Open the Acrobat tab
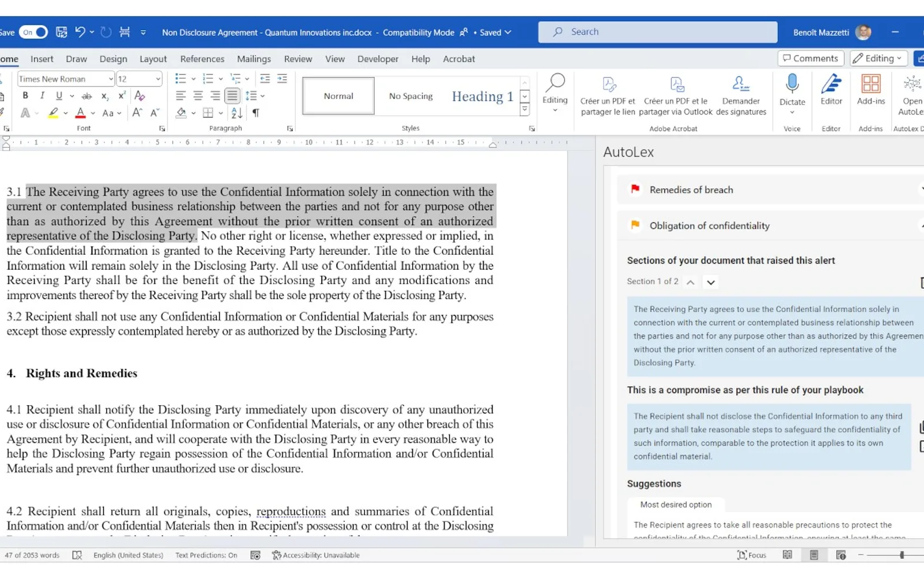Screen dimensions: 924x578 (x=459, y=59)
